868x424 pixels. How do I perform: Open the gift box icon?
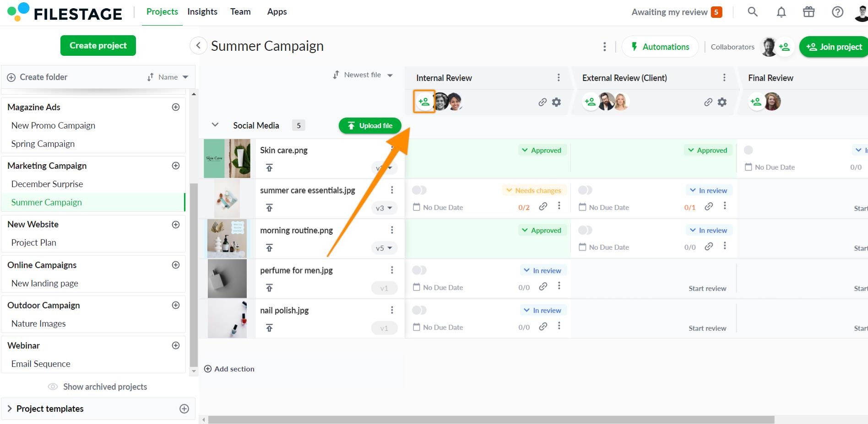pos(809,12)
